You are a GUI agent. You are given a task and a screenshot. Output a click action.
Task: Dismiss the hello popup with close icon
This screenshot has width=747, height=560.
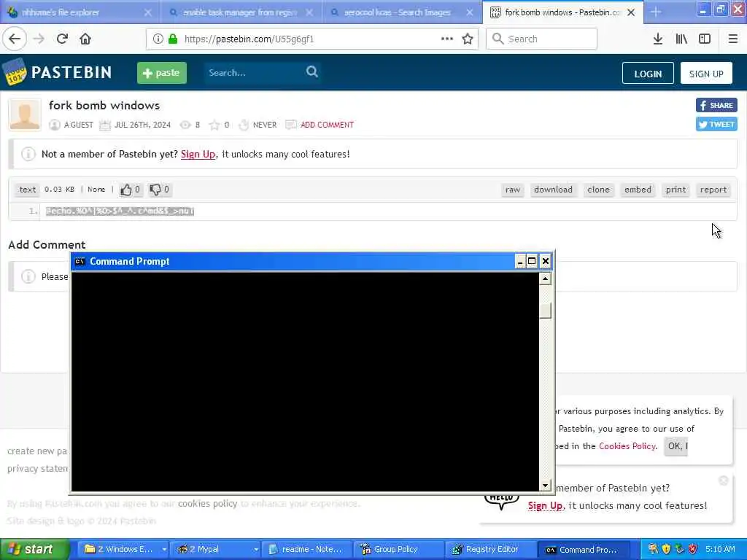coord(723,481)
